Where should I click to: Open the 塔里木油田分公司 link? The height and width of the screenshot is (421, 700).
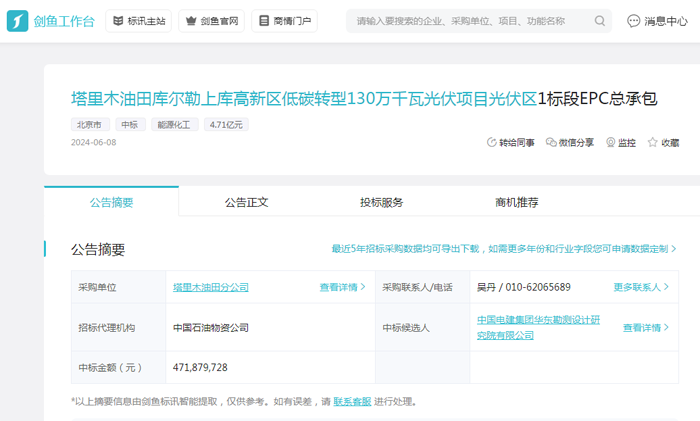click(x=210, y=287)
